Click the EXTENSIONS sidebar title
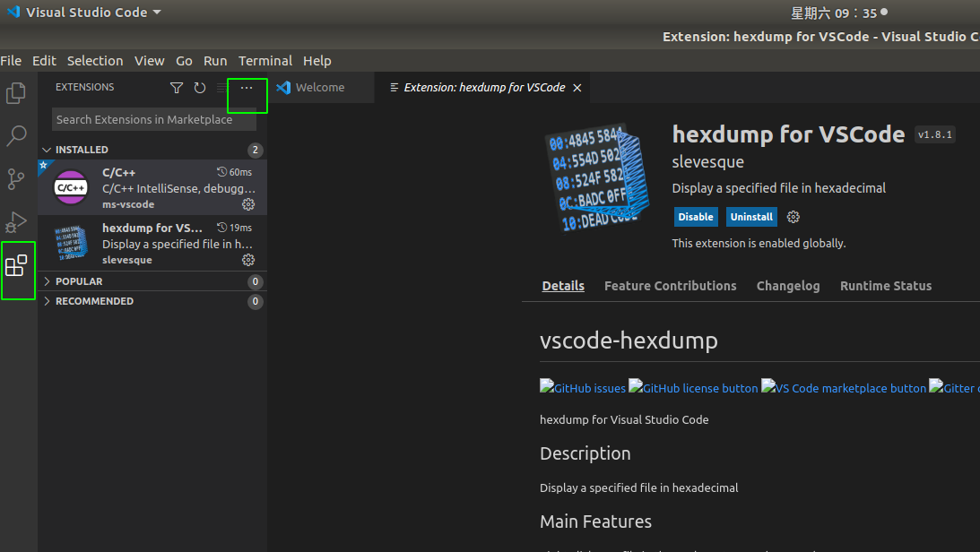Screen dimensions: 980x552 [85, 87]
